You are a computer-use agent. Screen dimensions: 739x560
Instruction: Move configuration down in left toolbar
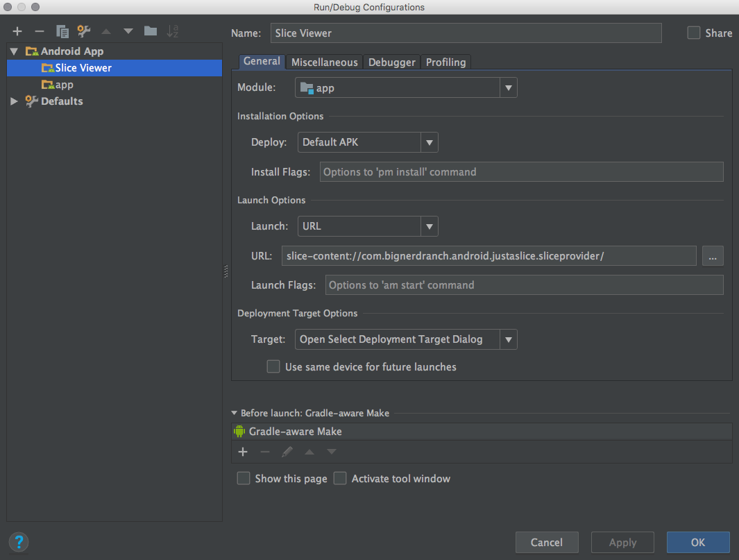point(128,32)
